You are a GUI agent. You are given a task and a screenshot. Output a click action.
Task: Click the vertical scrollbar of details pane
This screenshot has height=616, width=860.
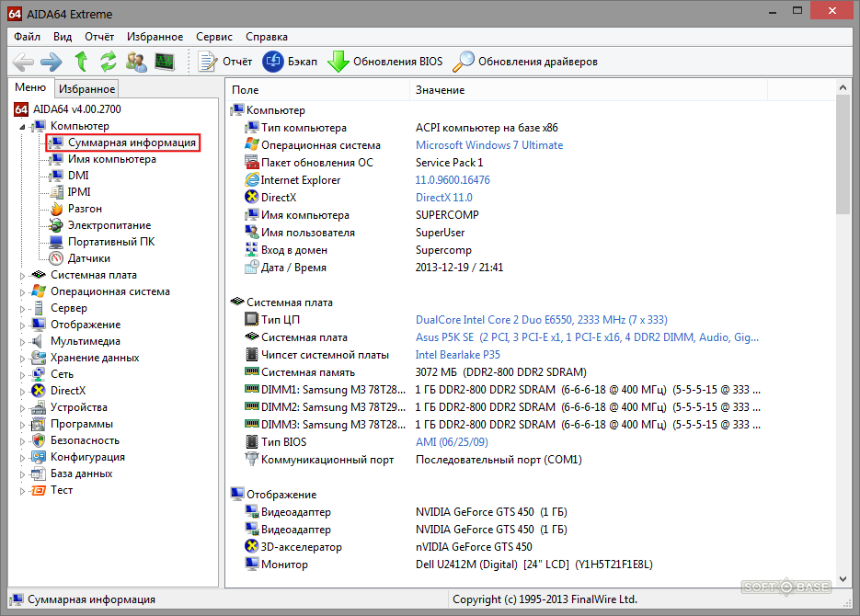(843, 368)
